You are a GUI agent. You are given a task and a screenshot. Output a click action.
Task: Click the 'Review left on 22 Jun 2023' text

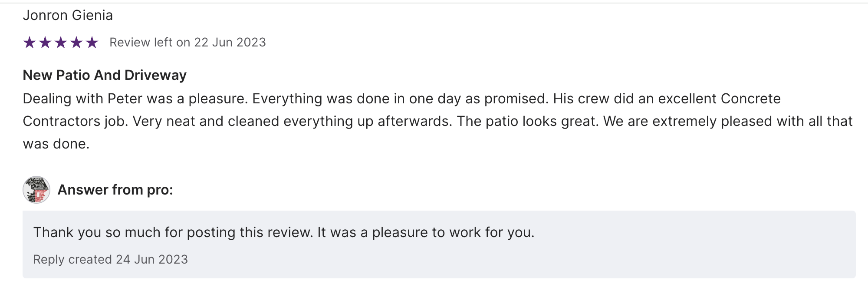point(187,43)
